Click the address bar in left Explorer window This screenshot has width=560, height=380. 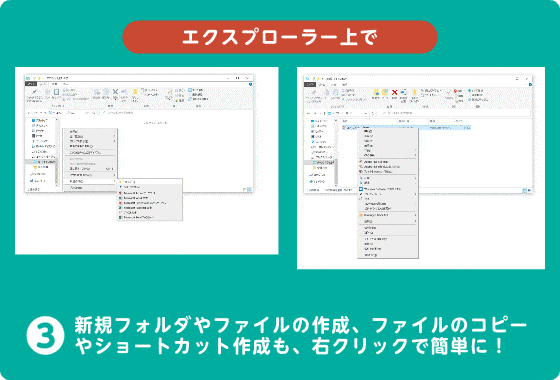[x=70, y=113]
